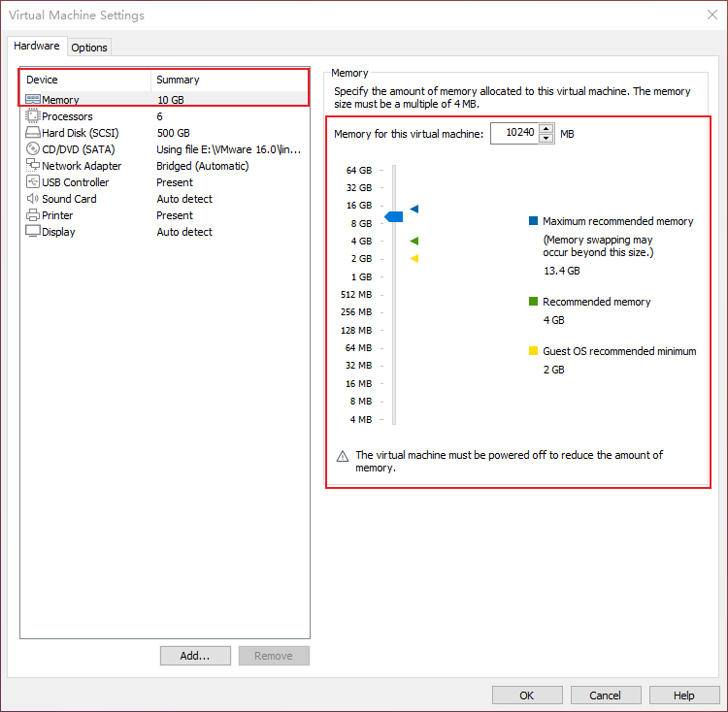
Task: Click the Cancel button
Action: [605, 696]
